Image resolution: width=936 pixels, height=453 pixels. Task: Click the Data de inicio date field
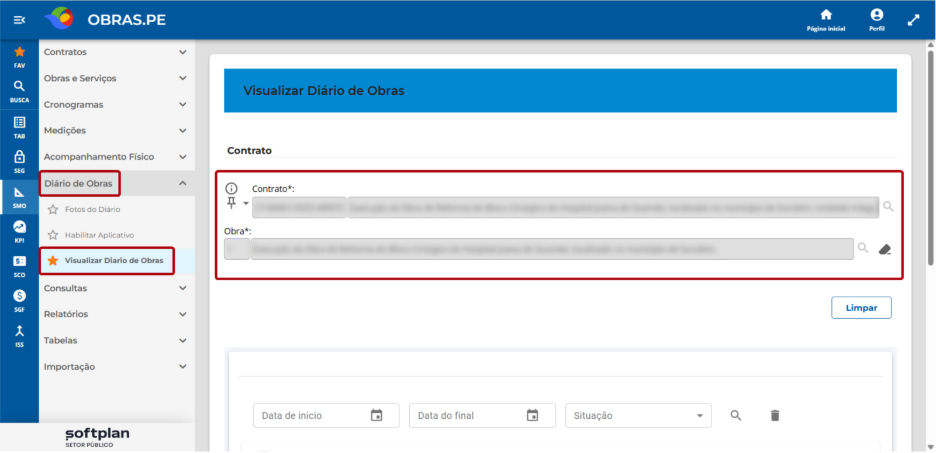(x=326, y=415)
